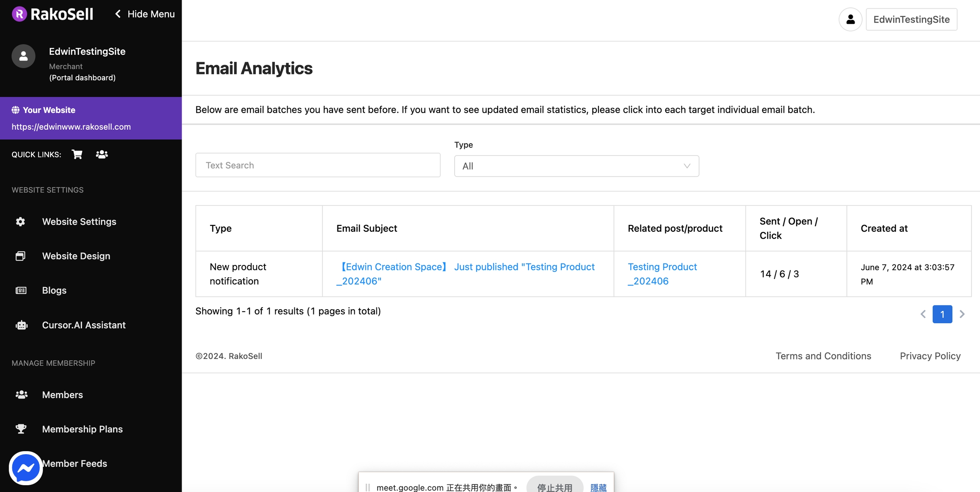Select page 1 pagination button

pyautogui.click(x=942, y=314)
